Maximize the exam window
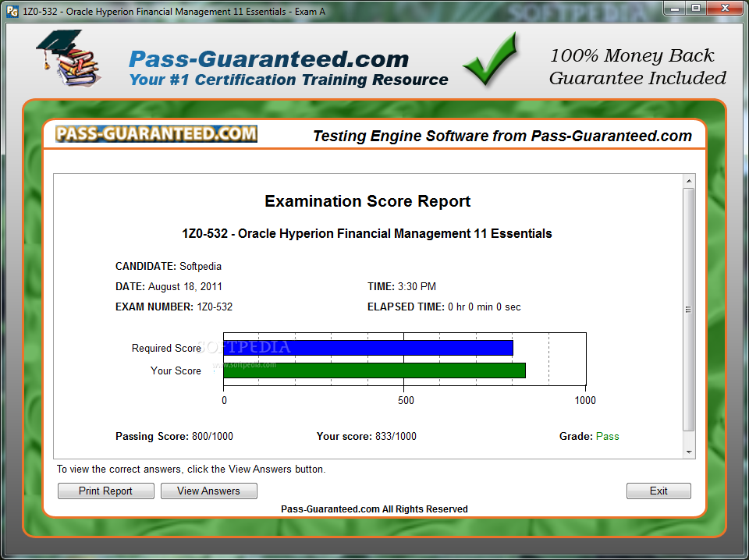749x560 pixels. tap(696, 9)
